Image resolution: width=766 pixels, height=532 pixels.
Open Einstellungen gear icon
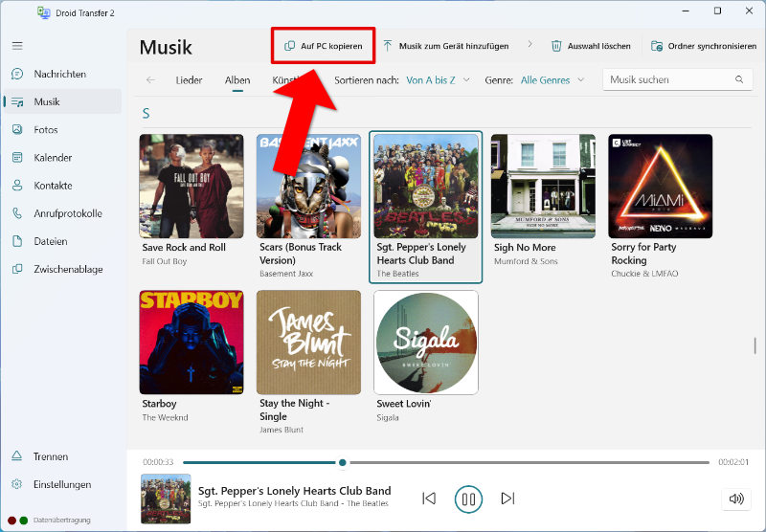[x=16, y=484]
